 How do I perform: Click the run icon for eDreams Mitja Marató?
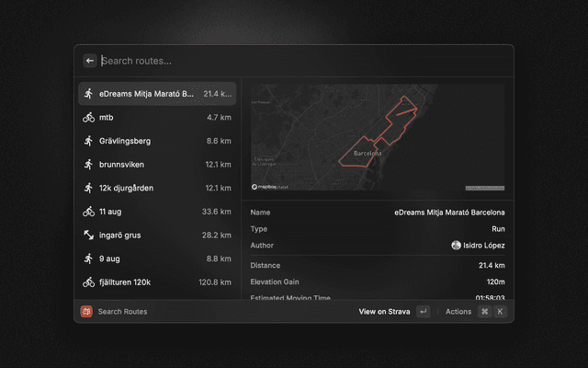[x=88, y=94]
